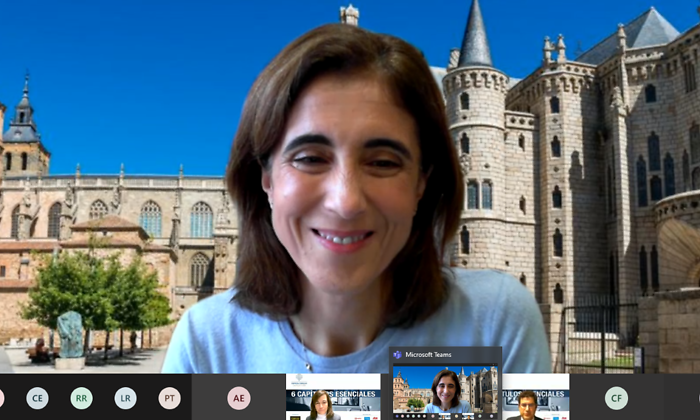Click the Microsoft Teams logo icon
Screen dimensions: 700x420
(x=397, y=355)
